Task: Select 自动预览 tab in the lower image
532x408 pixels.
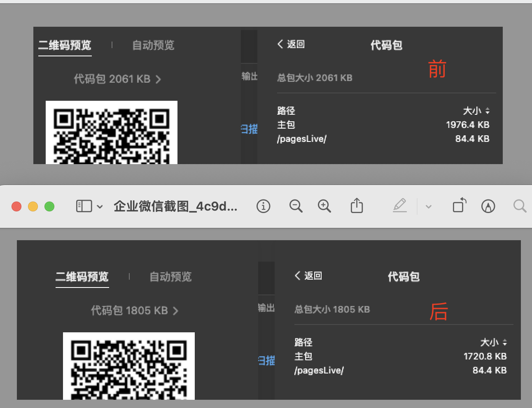Action: coord(170,276)
